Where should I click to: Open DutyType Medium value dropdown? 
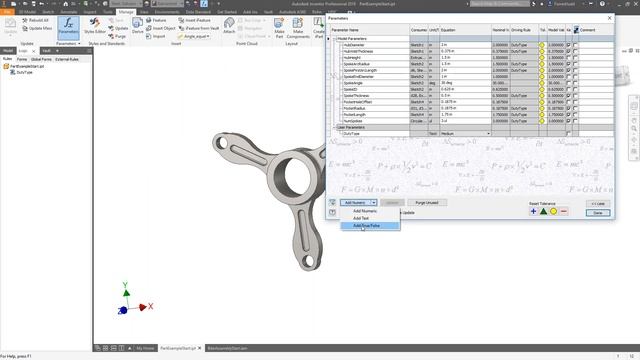tap(488, 133)
